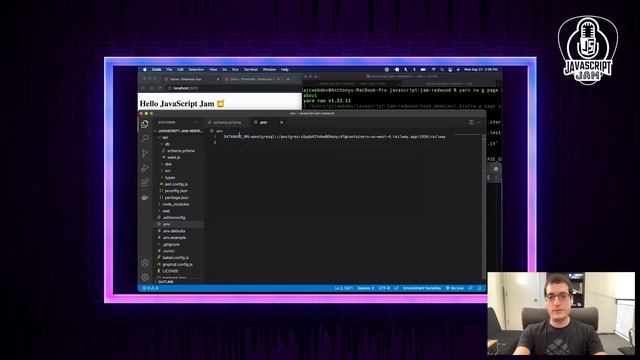Open the File menu

(169, 70)
